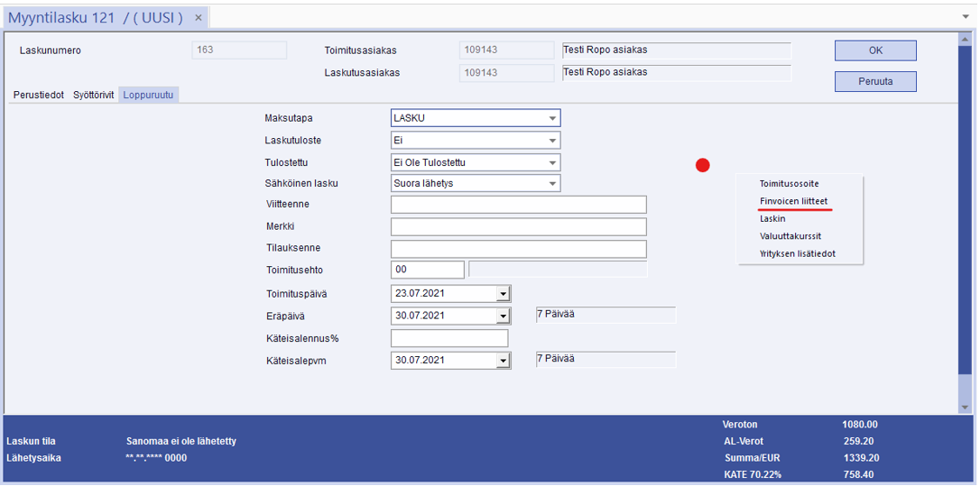Select the Loppuruutu tab

click(x=149, y=95)
